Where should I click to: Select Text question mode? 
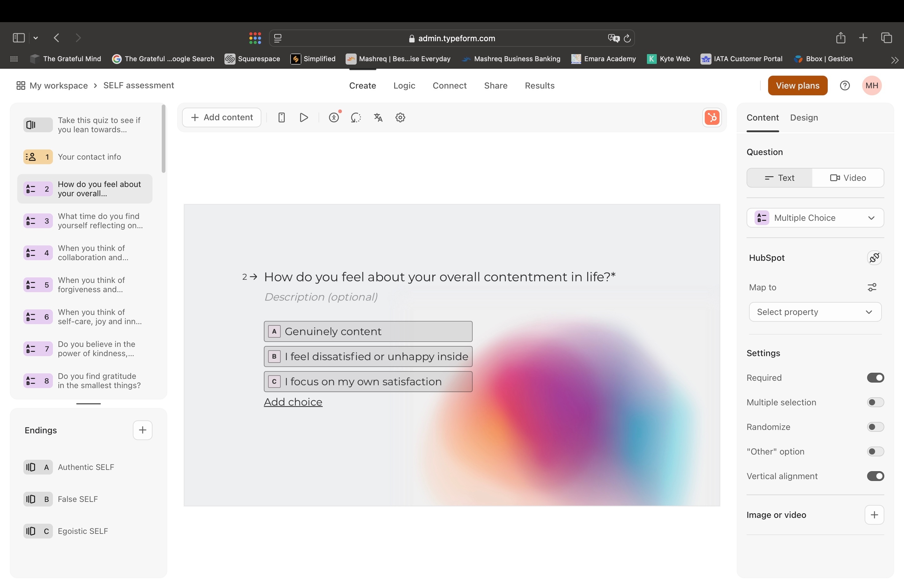(779, 178)
